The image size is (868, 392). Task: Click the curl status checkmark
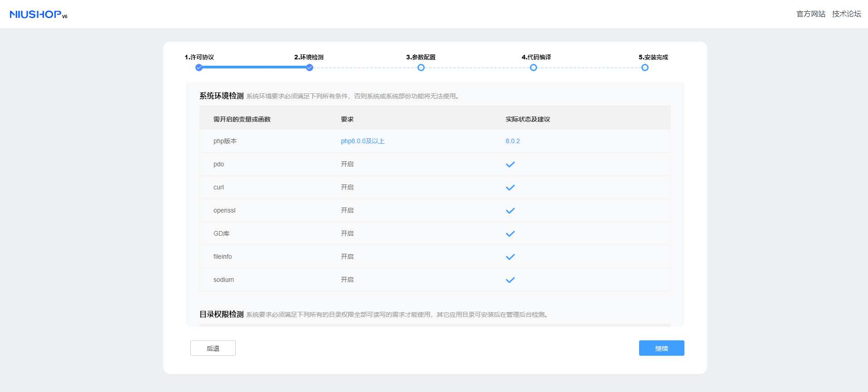click(510, 188)
